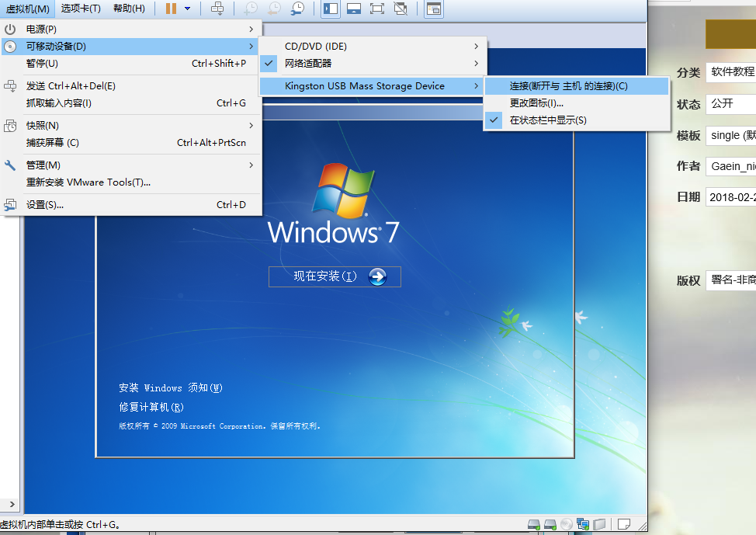756x535 pixels.
Task: Choose 重新安装 VMware Tools menu item
Action: click(88, 182)
